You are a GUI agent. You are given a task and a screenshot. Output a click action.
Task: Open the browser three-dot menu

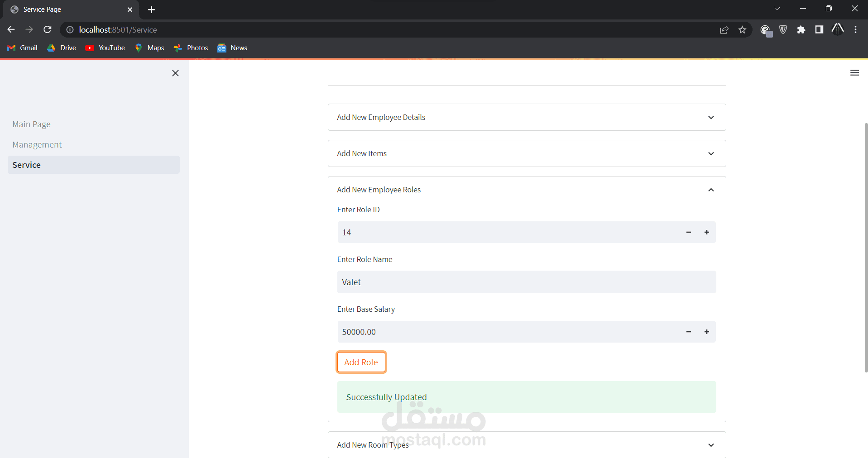click(855, 30)
